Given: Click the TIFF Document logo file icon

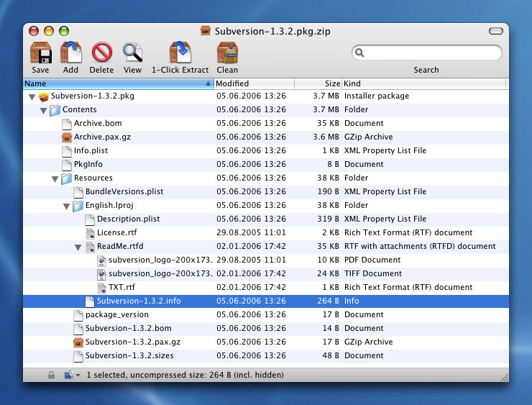Looking at the screenshot, I should pos(101,274).
